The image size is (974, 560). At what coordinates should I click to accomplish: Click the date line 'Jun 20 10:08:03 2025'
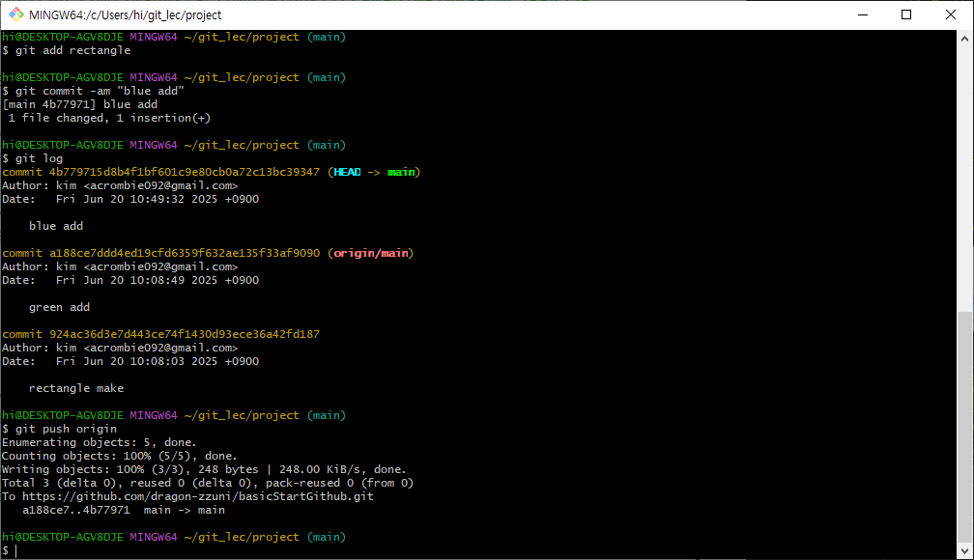coord(130,361)
